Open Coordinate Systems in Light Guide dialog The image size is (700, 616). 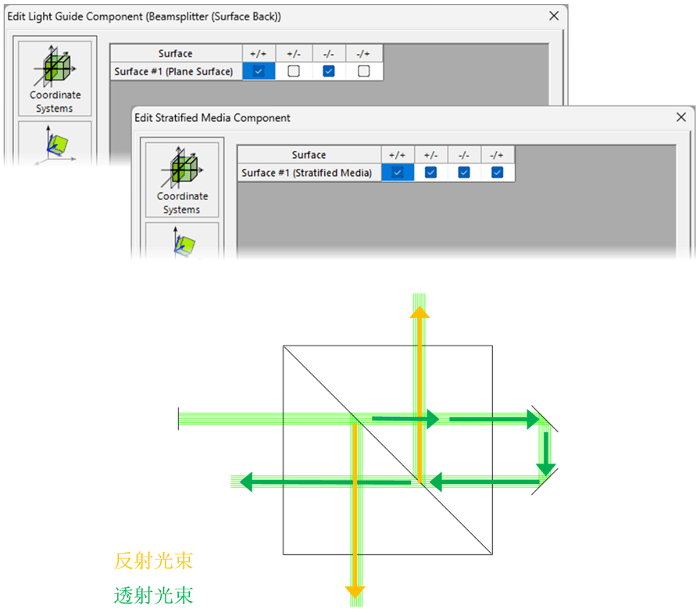coord(55,79)
